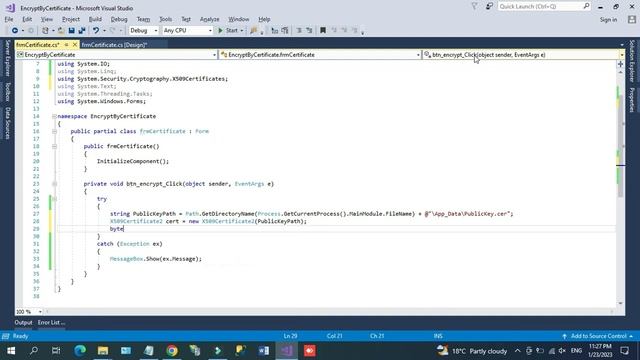Undo the last edit with the Undo arrow
This screenshot has width=640, height=360.
click(x=96, y=31)
